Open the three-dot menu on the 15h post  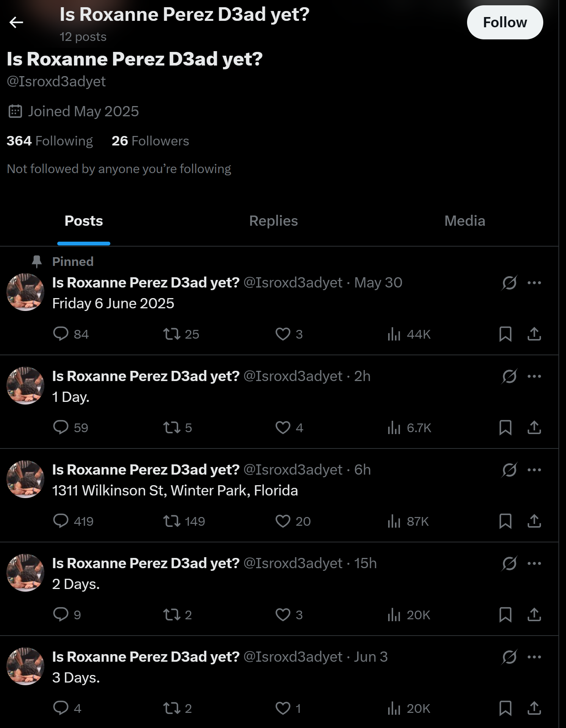pyautogui.click(x=534, y=564)
